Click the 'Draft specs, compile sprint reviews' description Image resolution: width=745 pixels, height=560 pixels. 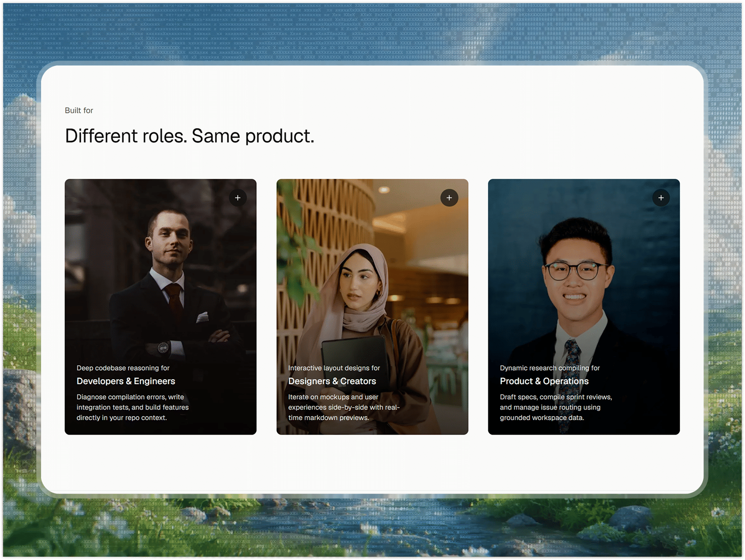click(x=556, y=407)
